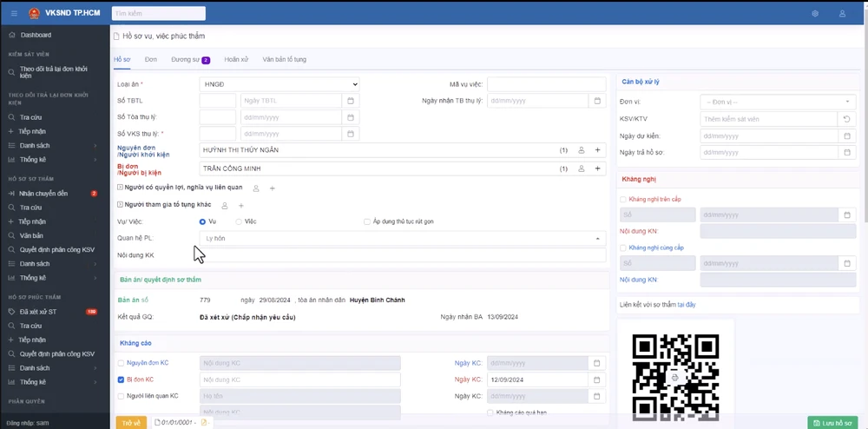Open calendar picker for Ngày dự kiến
The width and height of the screenshot is (868, 429).
click(846, 136)
